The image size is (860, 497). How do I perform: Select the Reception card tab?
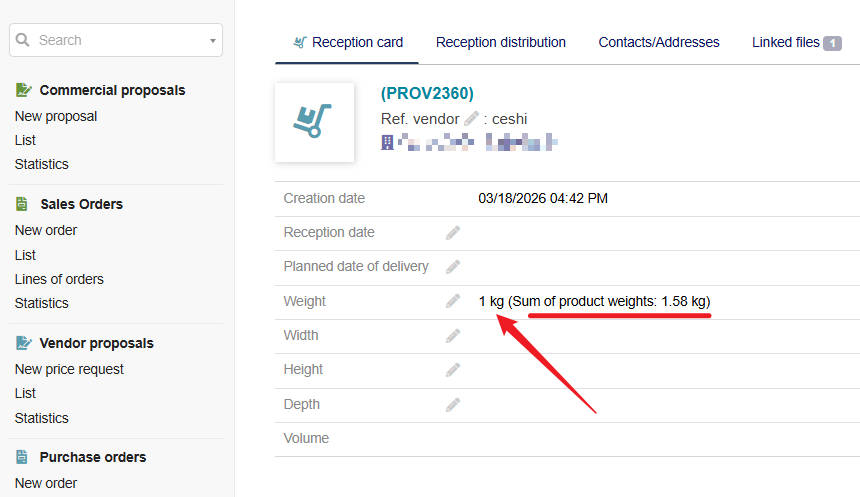tap(348, 42)
